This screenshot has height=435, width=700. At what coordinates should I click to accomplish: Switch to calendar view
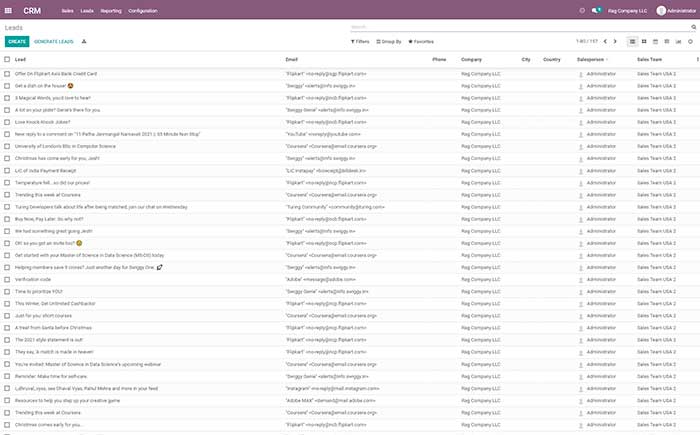[655, 42]
